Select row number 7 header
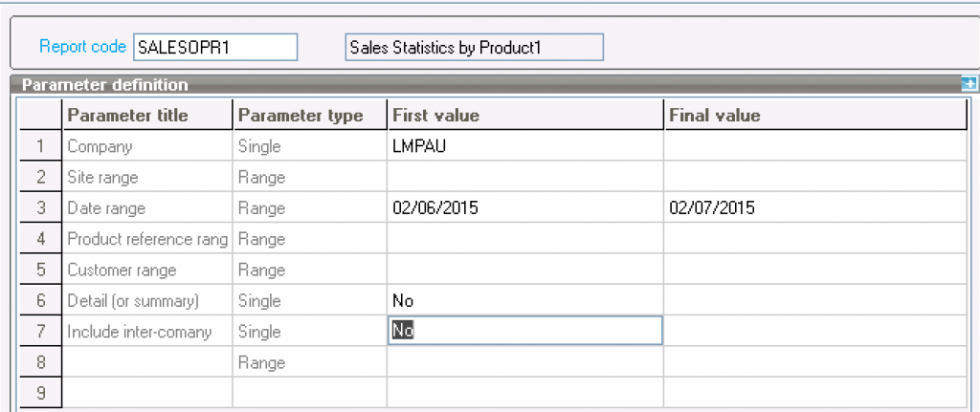Viewport: 980px width, 412px height. tap(40, 332)
